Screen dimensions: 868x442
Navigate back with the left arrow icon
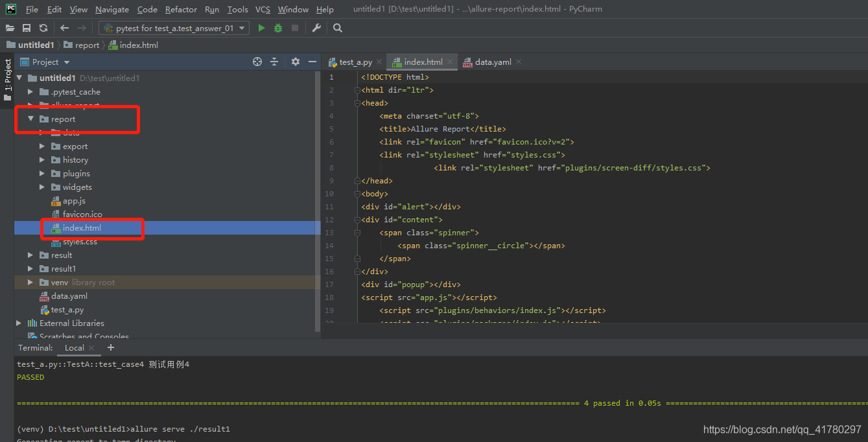pyautogui.click(x=64, y=28)
